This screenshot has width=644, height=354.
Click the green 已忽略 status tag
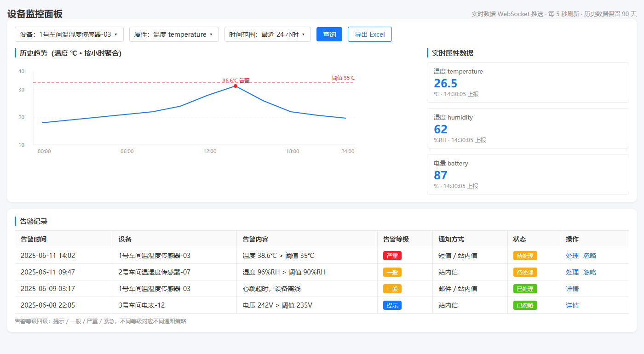[525, 305]
